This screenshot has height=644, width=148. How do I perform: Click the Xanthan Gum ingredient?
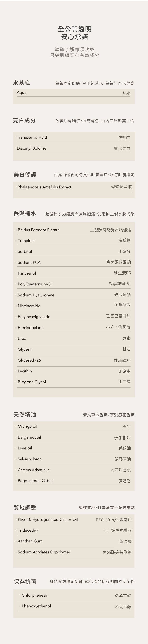point(30,541)
